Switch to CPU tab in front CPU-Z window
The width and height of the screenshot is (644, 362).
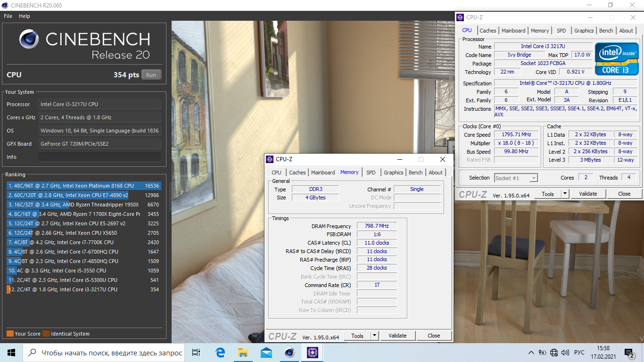click(x=276, y=173)
